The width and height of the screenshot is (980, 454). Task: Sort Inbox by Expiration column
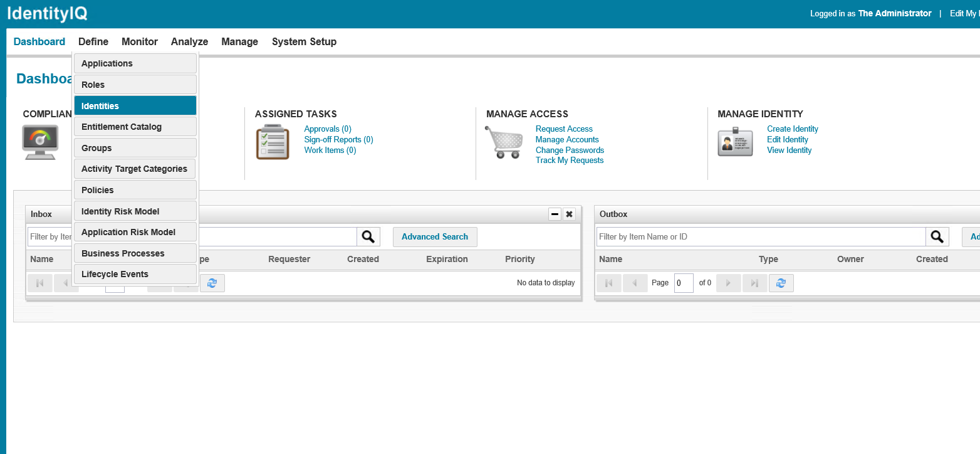click(447, 259)
